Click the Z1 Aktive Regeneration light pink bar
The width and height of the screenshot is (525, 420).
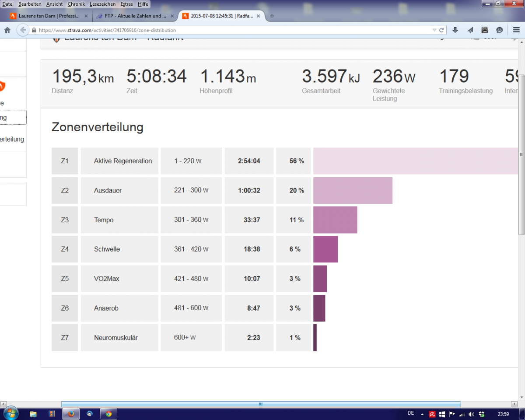click(x=416, y=161)
